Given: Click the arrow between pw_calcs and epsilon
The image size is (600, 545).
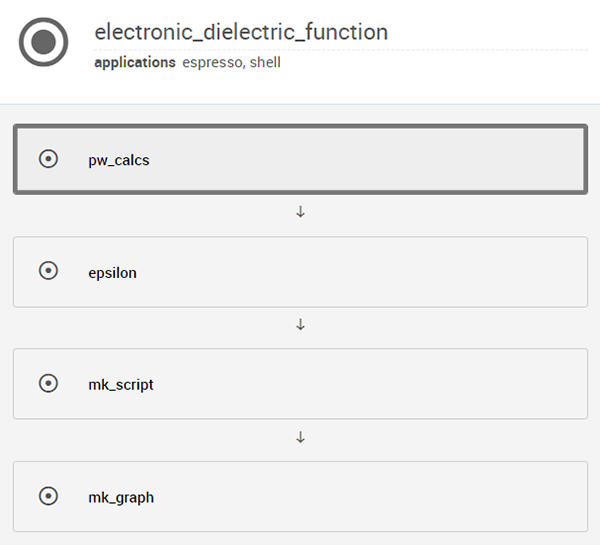Looking at the screenshot, I should pos(300,212).
